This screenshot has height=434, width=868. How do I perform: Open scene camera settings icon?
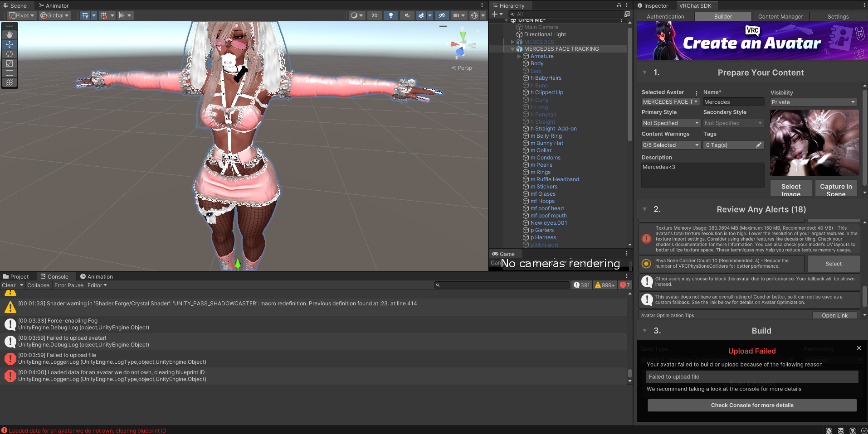[456, 15]
